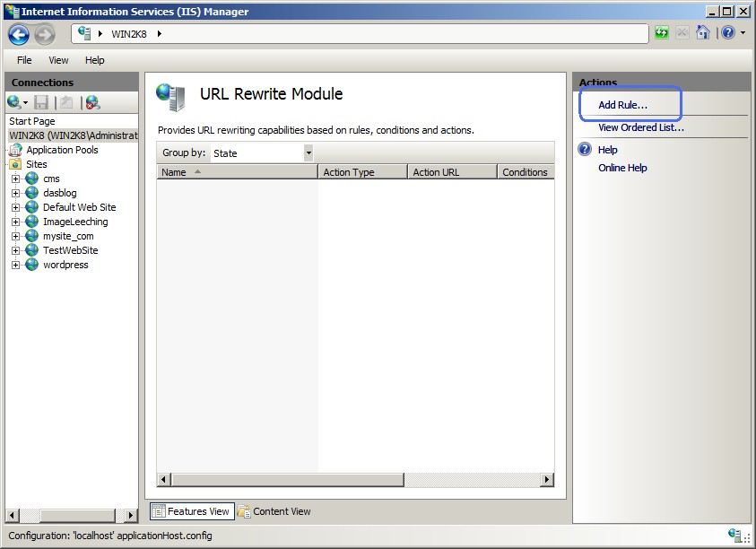Sort by Action Type column header
The image size is (756, 549).
point(362,171)
